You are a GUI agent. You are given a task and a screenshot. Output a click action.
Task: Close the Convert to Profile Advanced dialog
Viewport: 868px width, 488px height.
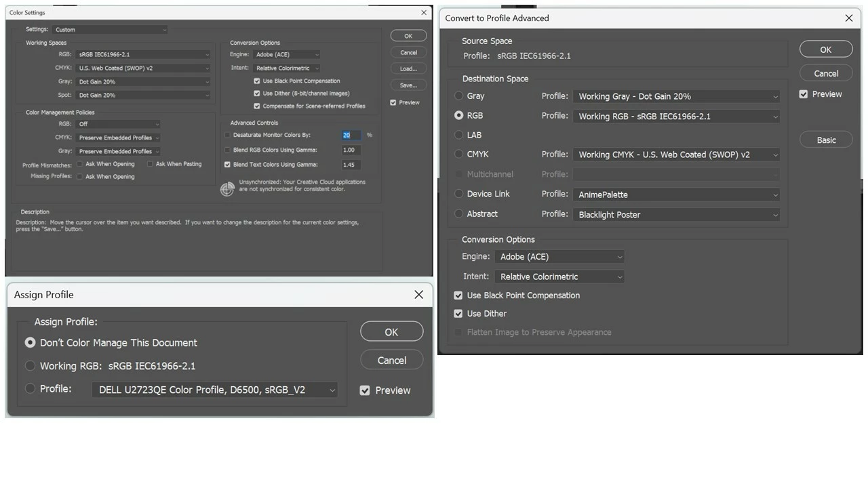(x=848, y=18)
